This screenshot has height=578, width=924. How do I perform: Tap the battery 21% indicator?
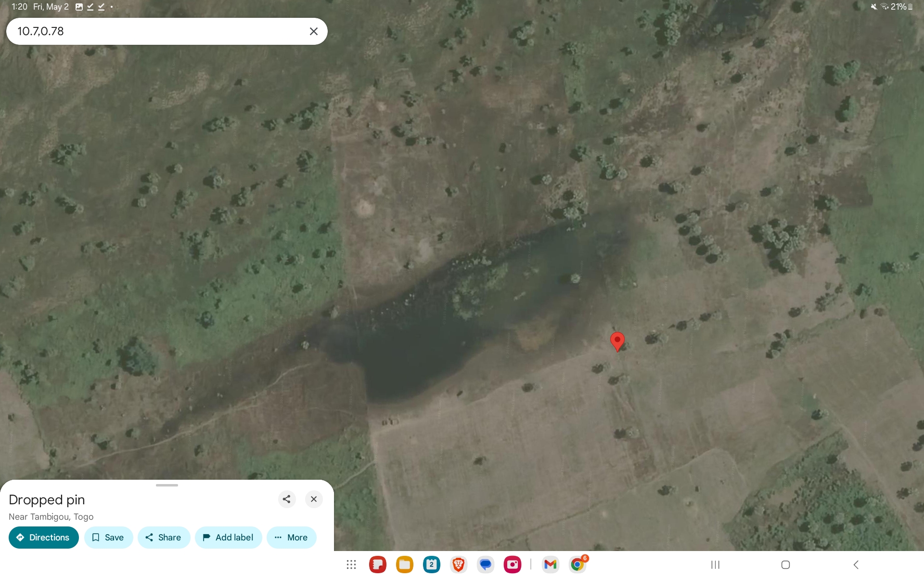click(901, 7)
